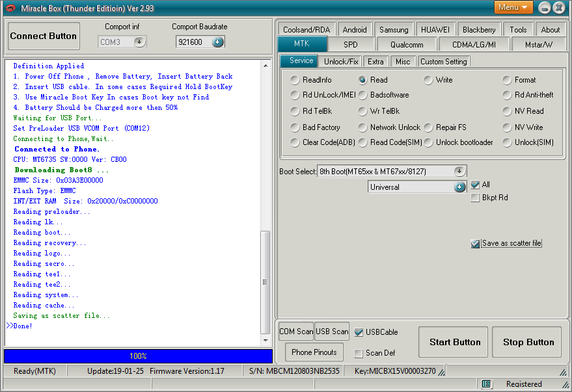Viewport: 572px width, 392px height.
Task: Switch to the Blackberry tab
Action: (x=479, y=29)
